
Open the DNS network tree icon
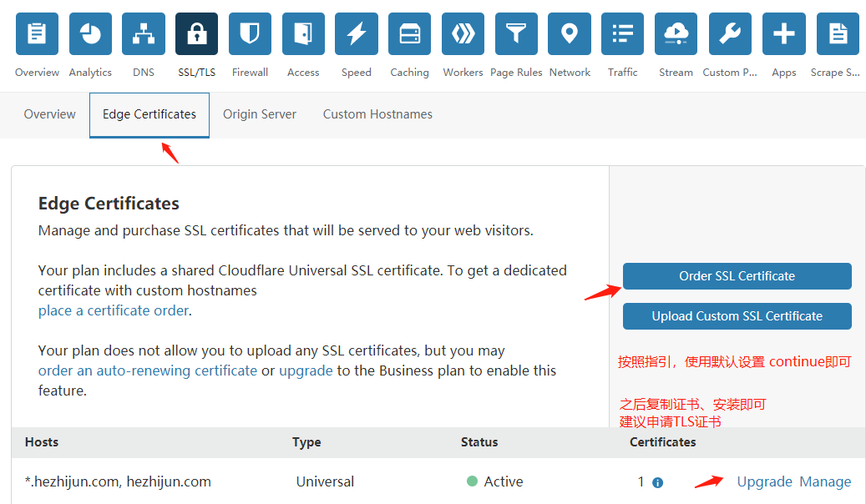point(144,34)
